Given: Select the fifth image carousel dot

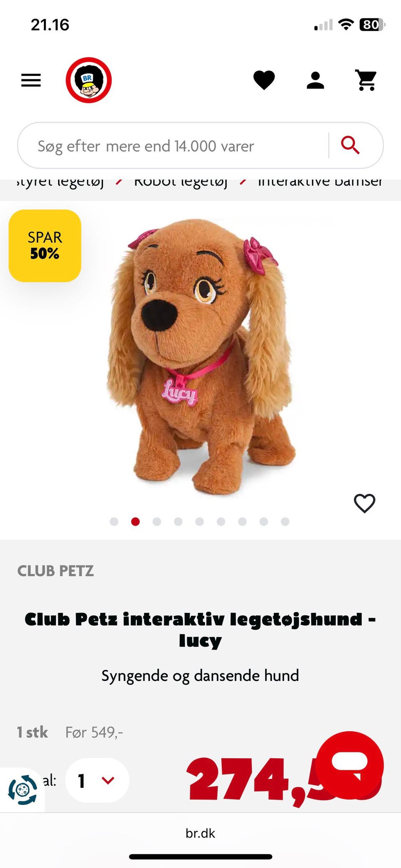Looking at the screenshot, I should coord(200,521).
